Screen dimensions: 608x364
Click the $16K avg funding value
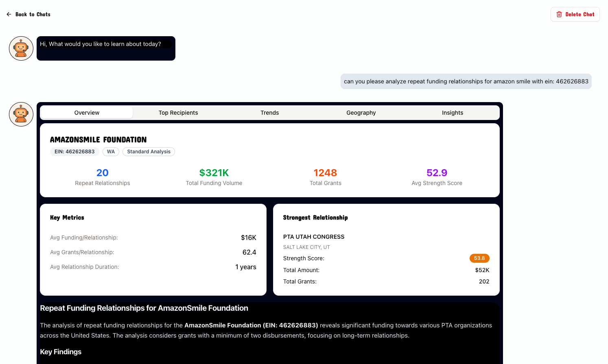249,238
